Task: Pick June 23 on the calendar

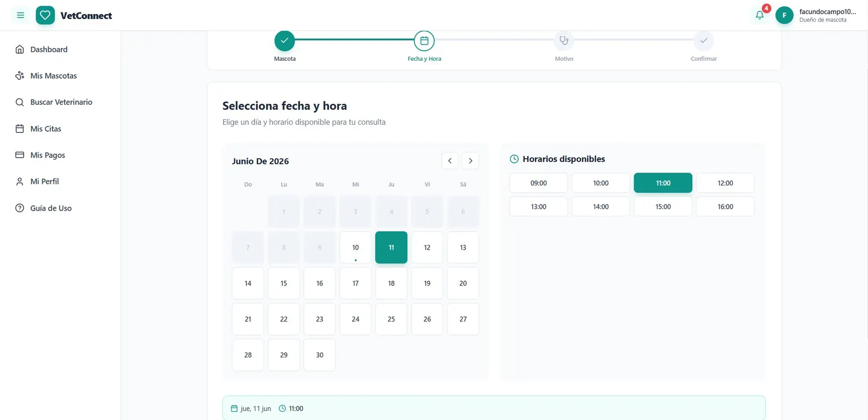Action: (x=320, y=319)
